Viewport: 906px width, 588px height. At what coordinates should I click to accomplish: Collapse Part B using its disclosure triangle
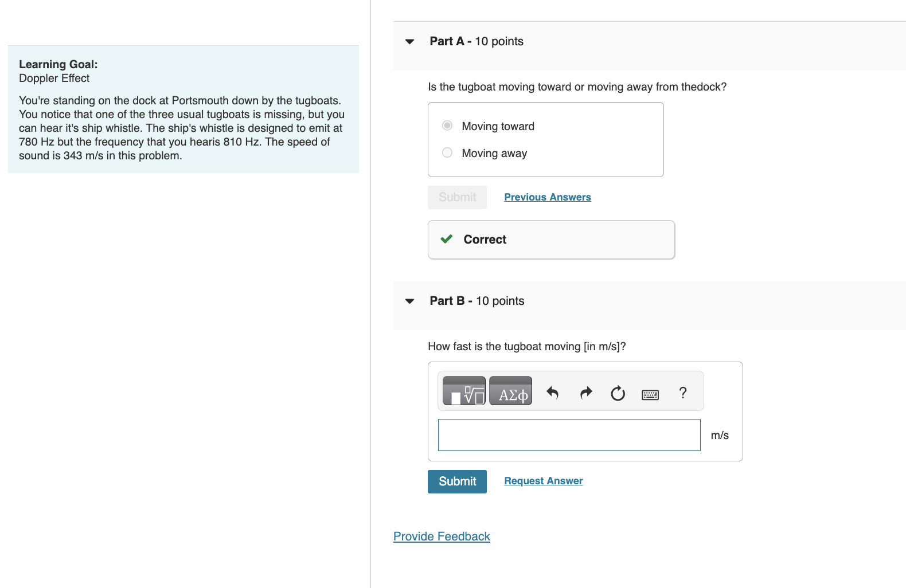click(409, 301)
